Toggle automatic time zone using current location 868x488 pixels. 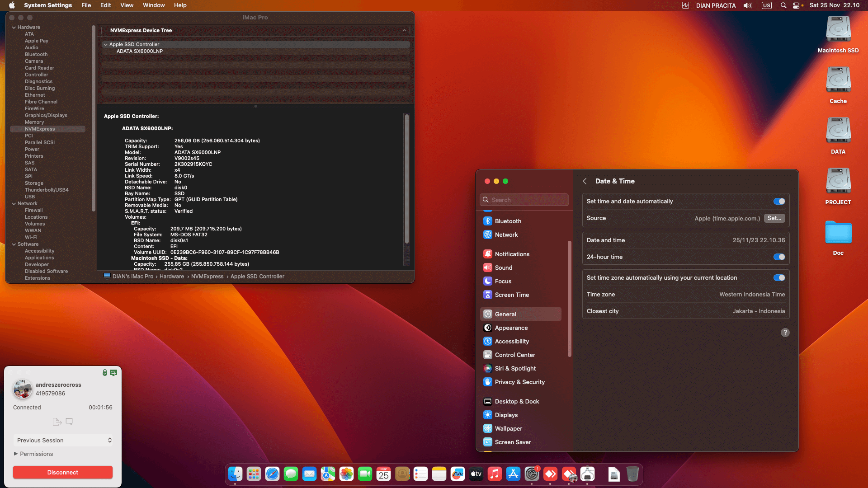point(779,278)
